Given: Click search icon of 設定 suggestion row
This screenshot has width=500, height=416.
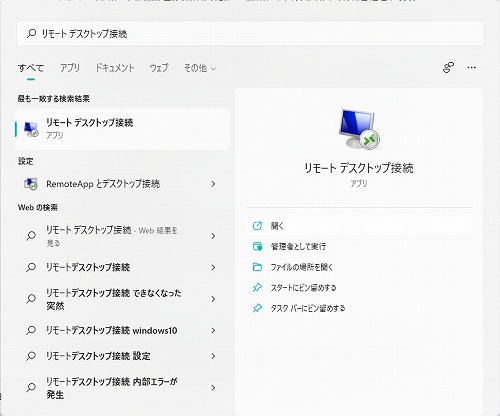Looking at the screenshot, I should point(31,356).
